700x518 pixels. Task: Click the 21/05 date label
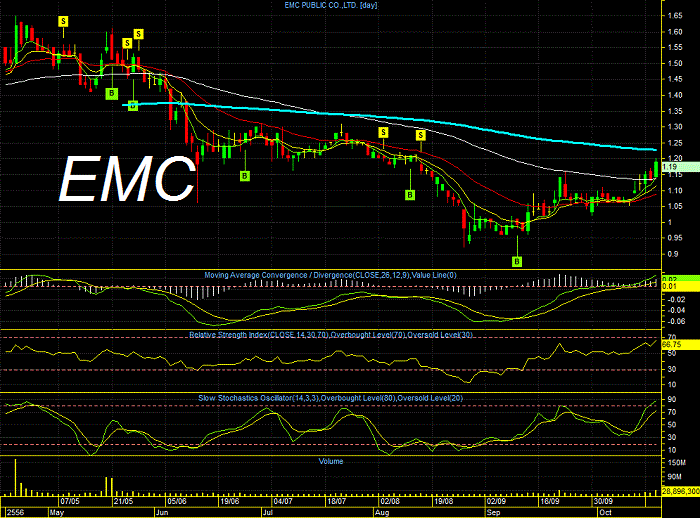pyautogui.click(x=123, y=501)
